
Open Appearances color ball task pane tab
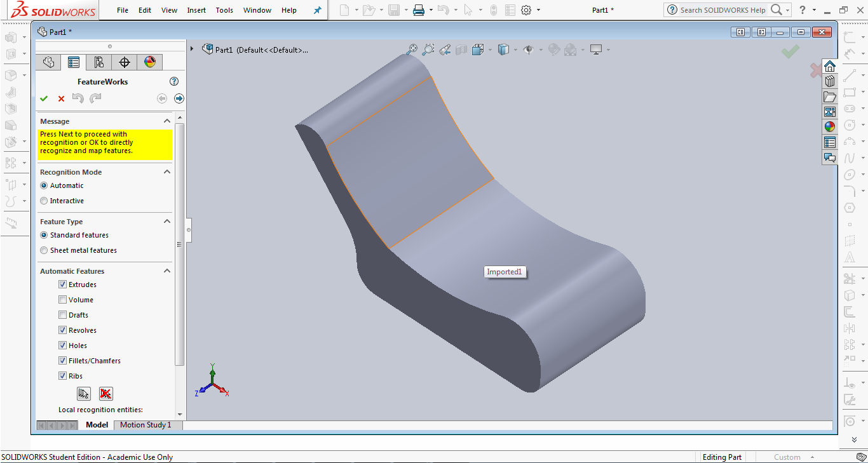(830, 126)
